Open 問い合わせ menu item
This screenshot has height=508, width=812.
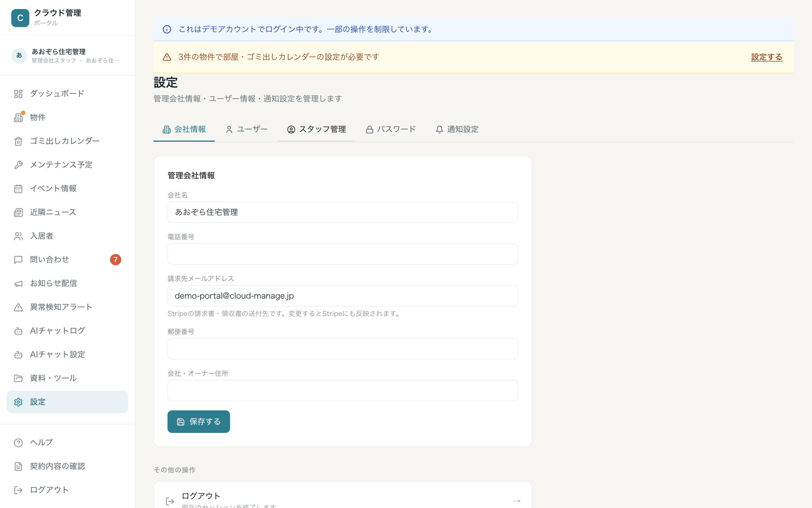point(67,260)
